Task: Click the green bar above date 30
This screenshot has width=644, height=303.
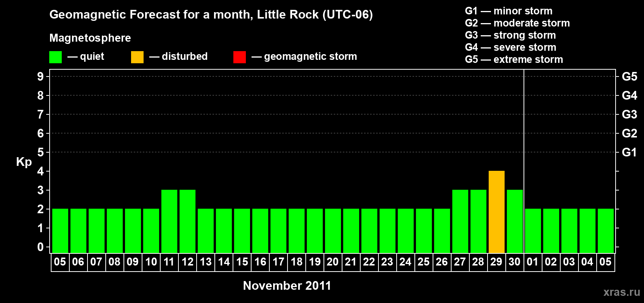Action: 515,222
